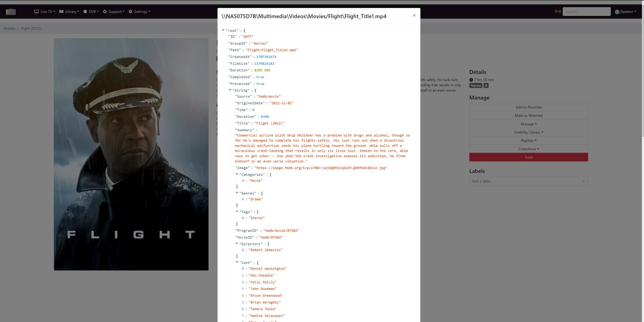Open the Live TV menu
644x322 pixels.
point(45,12)
